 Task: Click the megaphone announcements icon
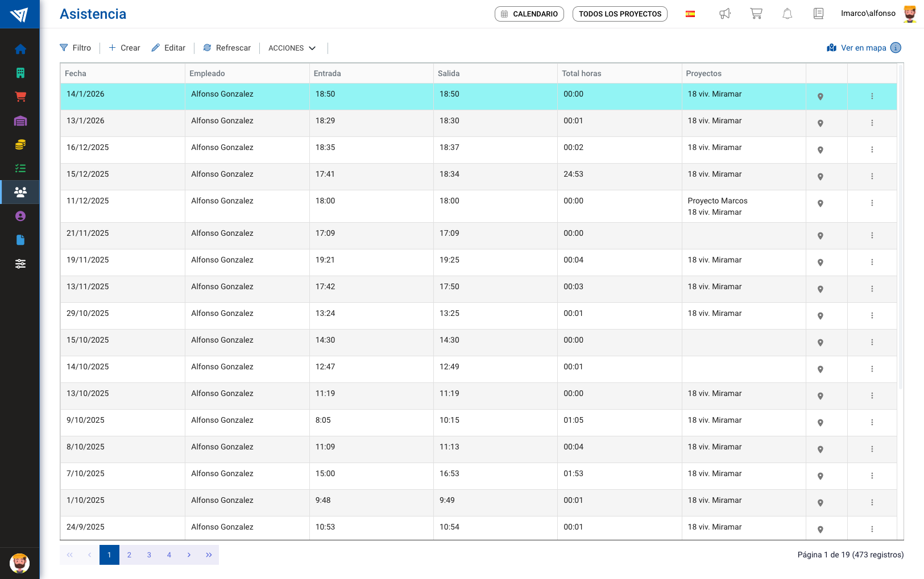click(725, 14)
